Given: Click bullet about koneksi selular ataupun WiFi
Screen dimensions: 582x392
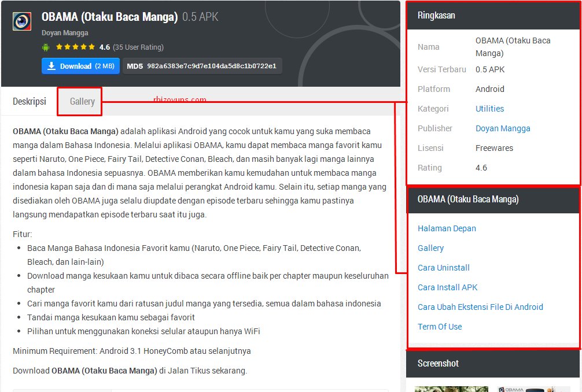Looking at the screenshot, I should [143, 331].
